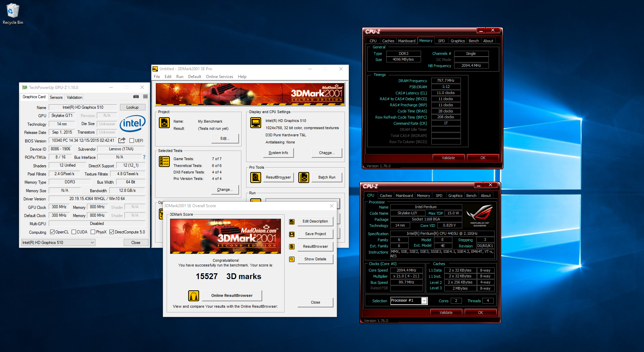Toggle the UEFI checkbox

(132, 141)
